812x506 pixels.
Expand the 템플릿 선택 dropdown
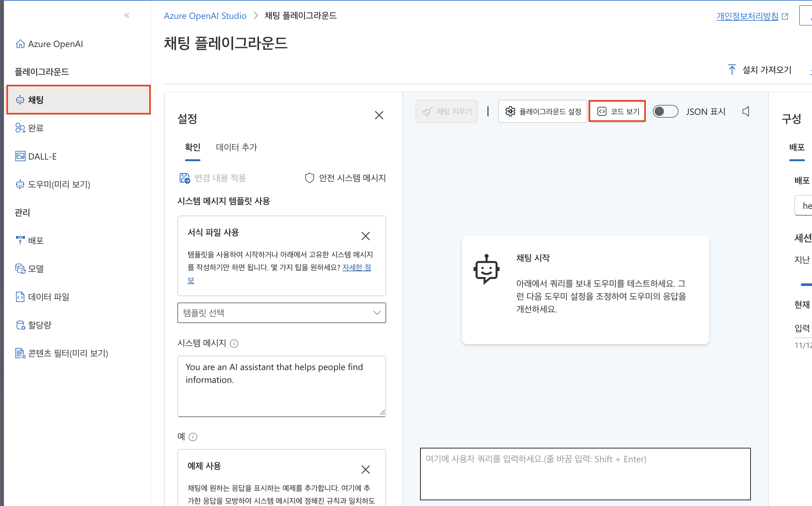[x=281, y=312]
